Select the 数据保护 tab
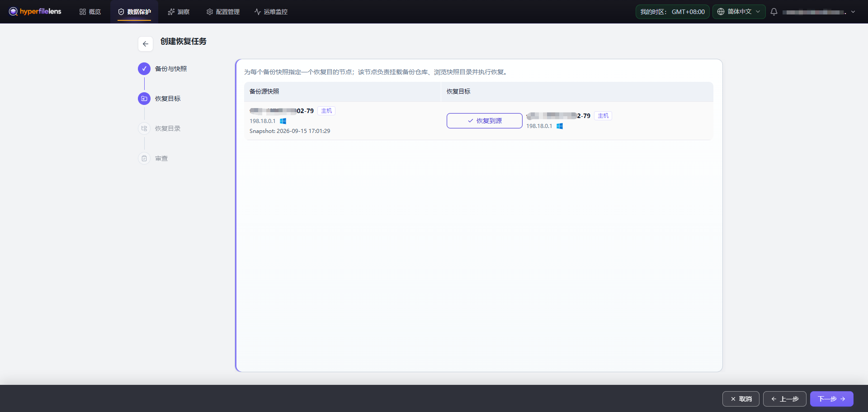Screen dimensions: 868x412 point(134,12)
